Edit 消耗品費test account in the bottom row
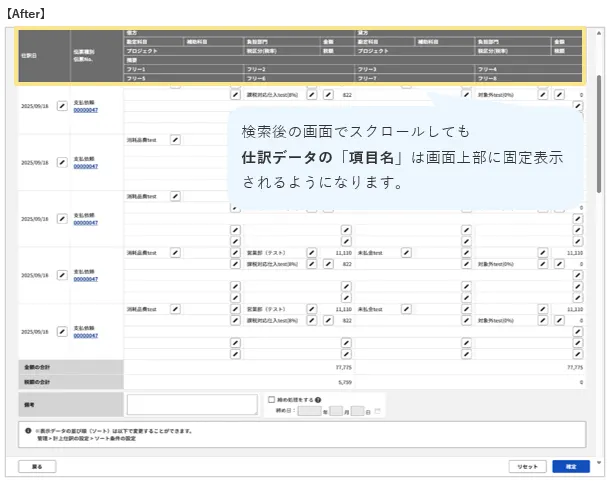Image resolution: width=612 pixels, height=481 pixels. 175,310
